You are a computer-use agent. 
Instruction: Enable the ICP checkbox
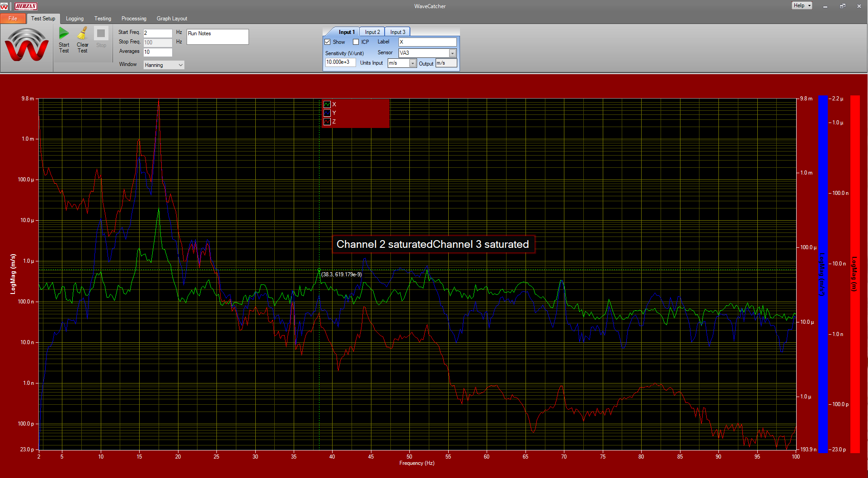pyautogui.click(x=356, y=42)
